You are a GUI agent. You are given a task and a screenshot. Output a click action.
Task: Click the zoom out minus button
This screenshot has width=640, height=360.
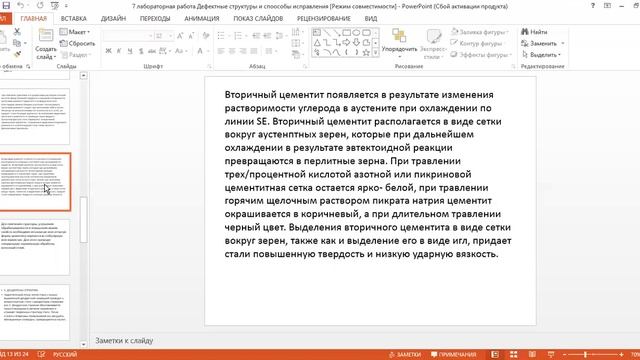564,354
